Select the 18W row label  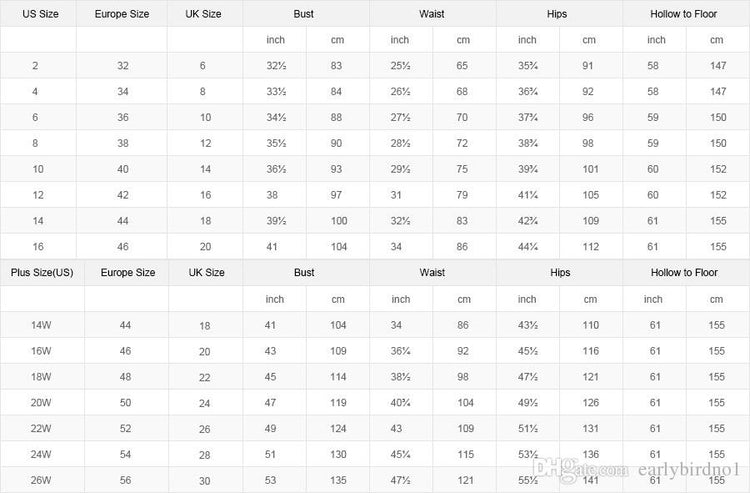[x=41, y=377]
